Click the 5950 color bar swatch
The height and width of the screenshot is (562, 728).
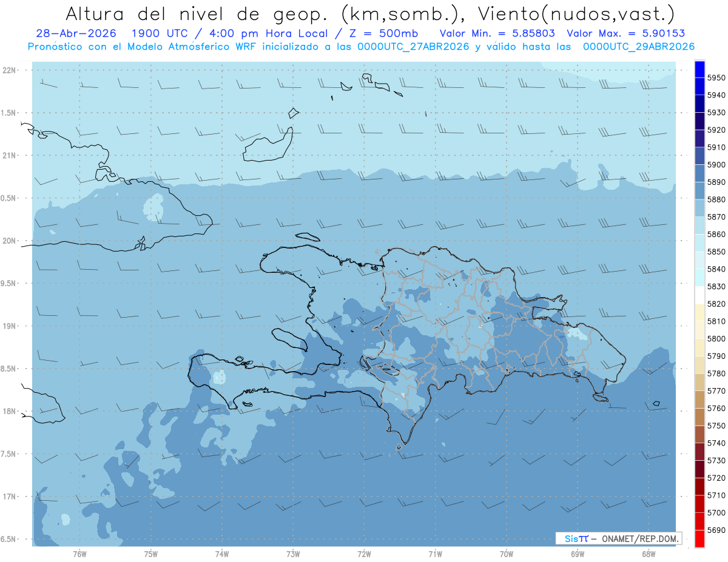click(x=699, y=69)
